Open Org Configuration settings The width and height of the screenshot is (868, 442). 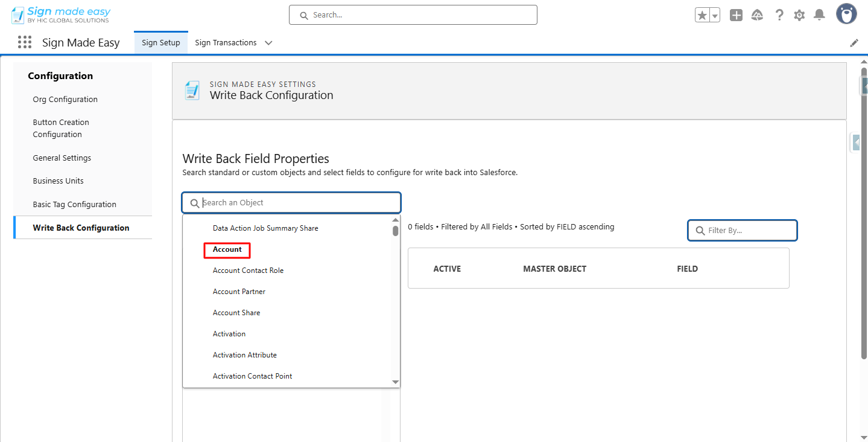65,100
